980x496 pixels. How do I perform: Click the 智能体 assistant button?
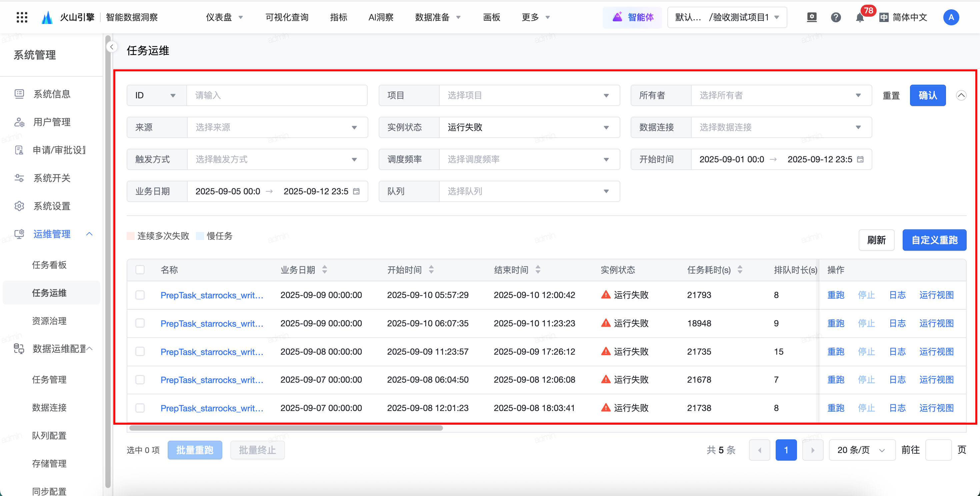point(633,17)
